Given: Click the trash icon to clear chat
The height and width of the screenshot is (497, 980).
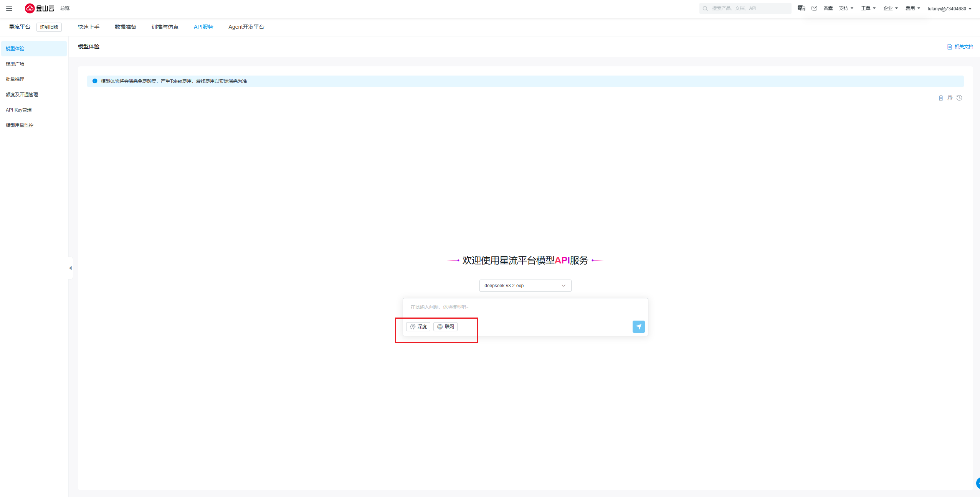Looking at the screenshot, I should pyautogui.click(x=940, y=98).
